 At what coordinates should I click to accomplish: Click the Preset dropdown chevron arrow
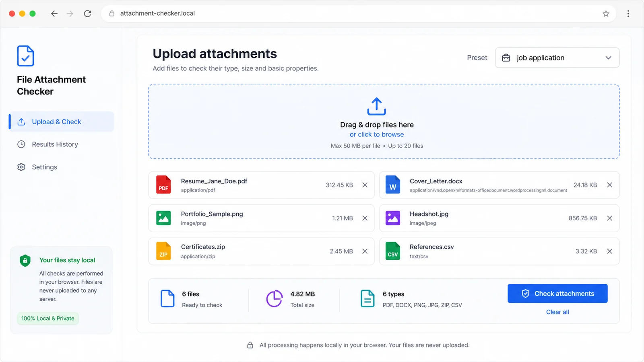608,58
